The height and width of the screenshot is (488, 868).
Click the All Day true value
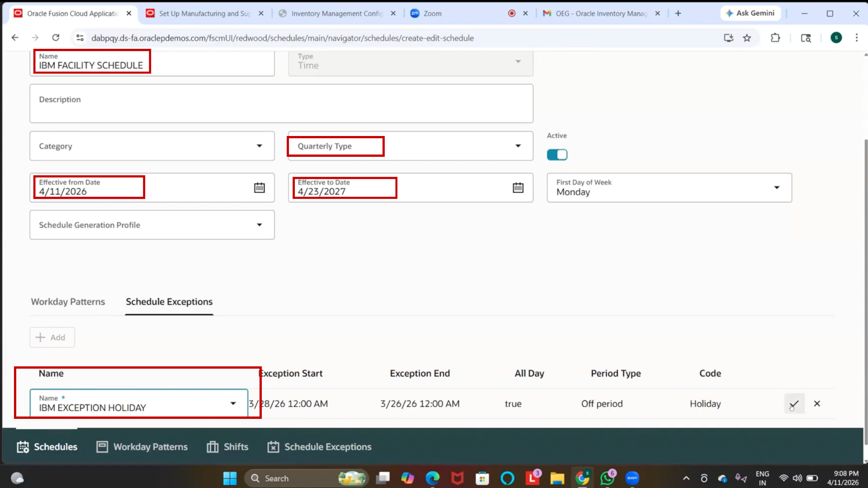(513, 404)
